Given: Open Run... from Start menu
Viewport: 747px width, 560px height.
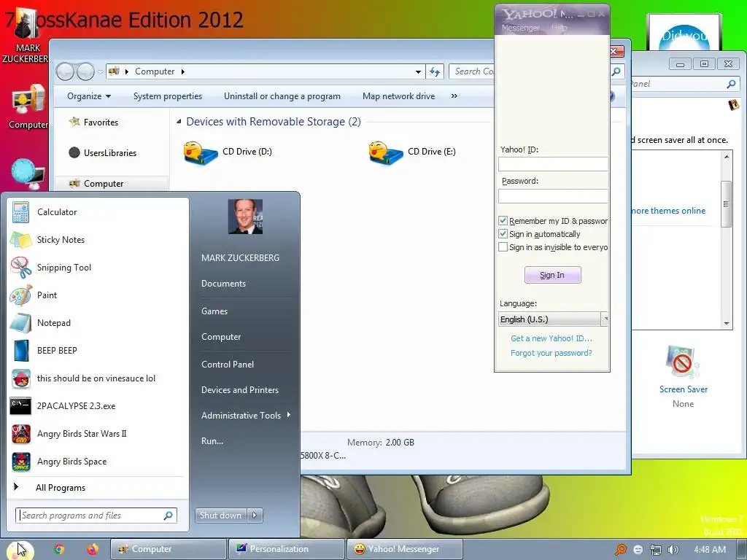Looking at the screenshot, I should (212, 441).
